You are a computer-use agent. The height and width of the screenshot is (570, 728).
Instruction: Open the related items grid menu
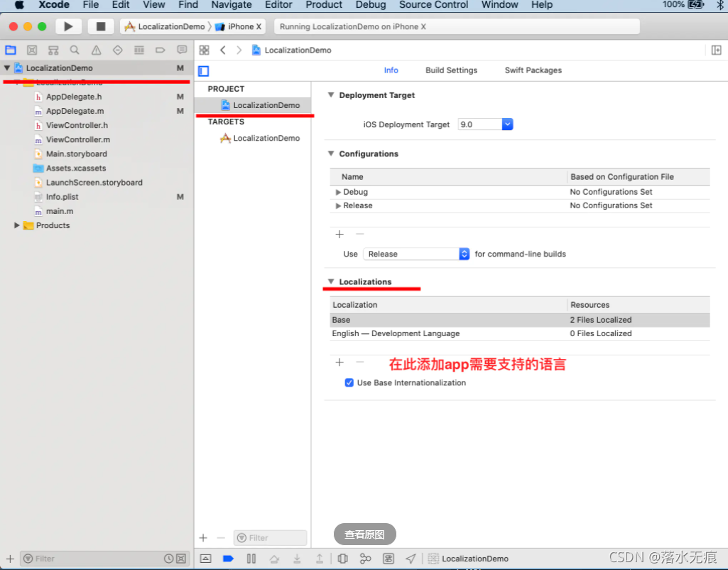tap(205, 50)
